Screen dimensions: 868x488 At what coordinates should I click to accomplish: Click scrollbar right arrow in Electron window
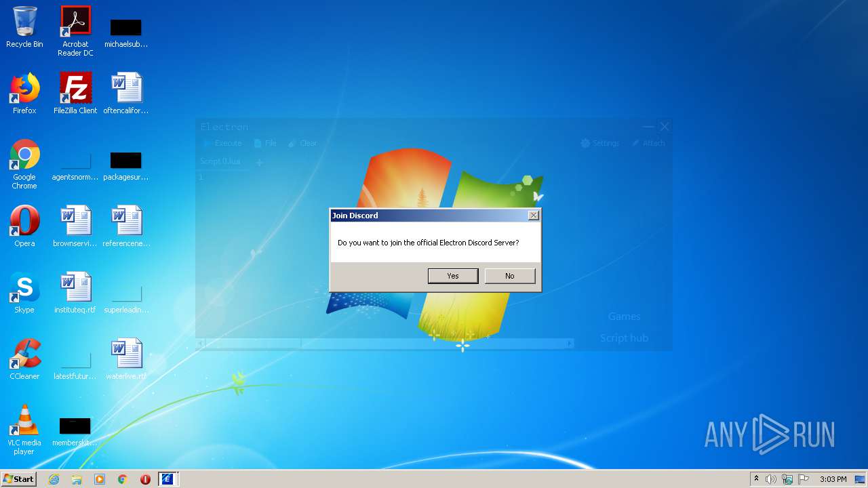(x=570, y=344)
